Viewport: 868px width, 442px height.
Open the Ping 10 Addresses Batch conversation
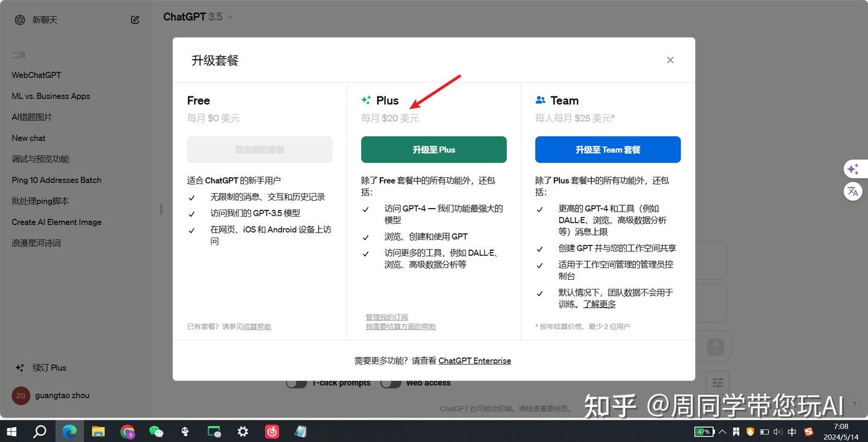coord(56,180)
